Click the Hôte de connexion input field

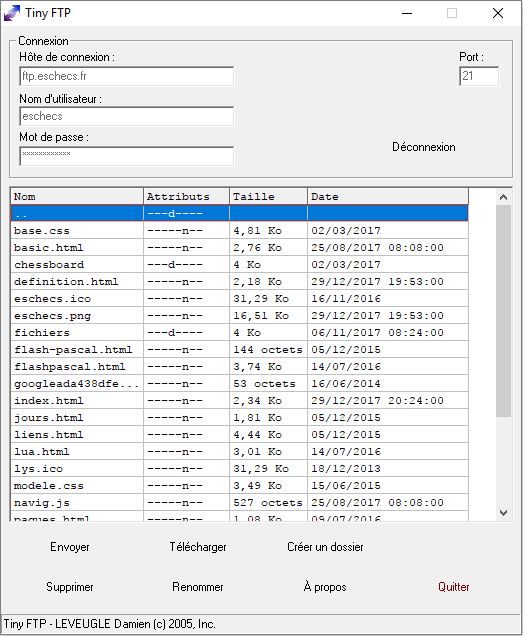point(127,76)
